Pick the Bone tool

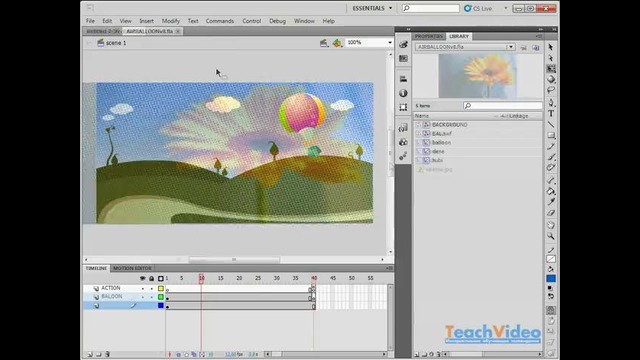pyautogui.click(x=551, y=180)
